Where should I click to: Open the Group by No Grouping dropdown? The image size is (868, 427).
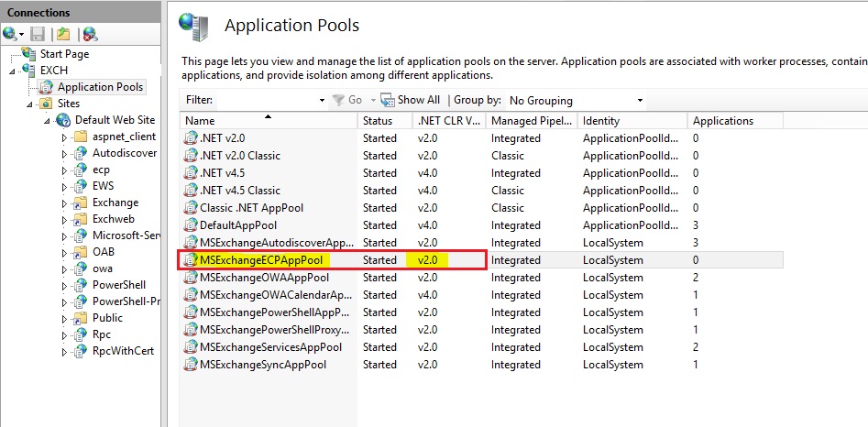click(576, 101)
